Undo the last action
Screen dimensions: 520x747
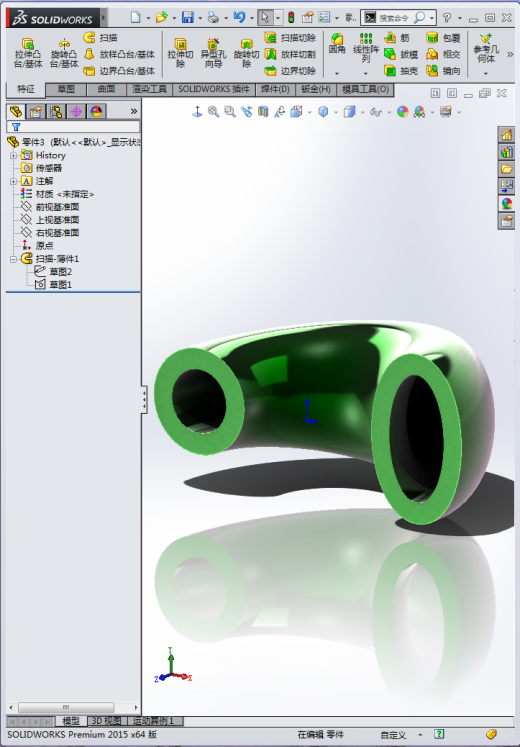pyautogui.click(x=239, y=18)
